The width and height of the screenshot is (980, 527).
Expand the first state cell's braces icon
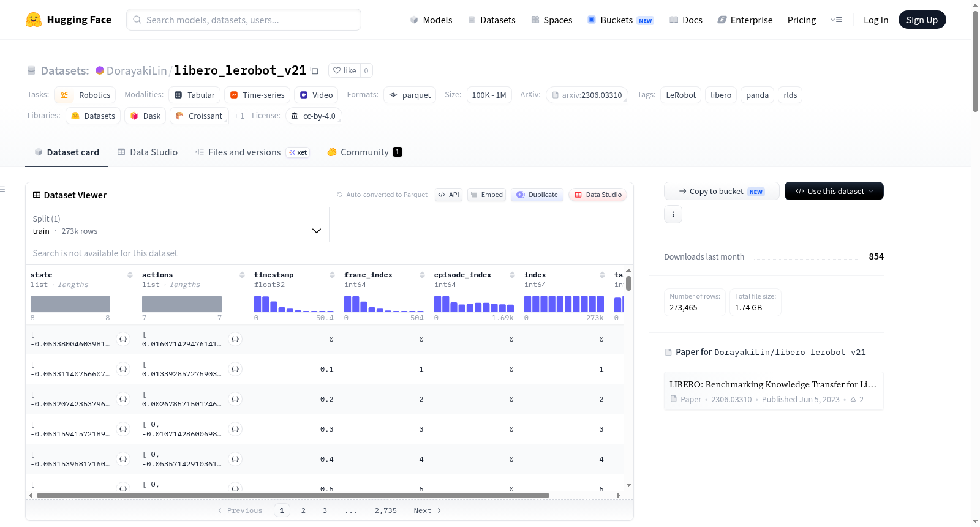(x=123, y=339)
